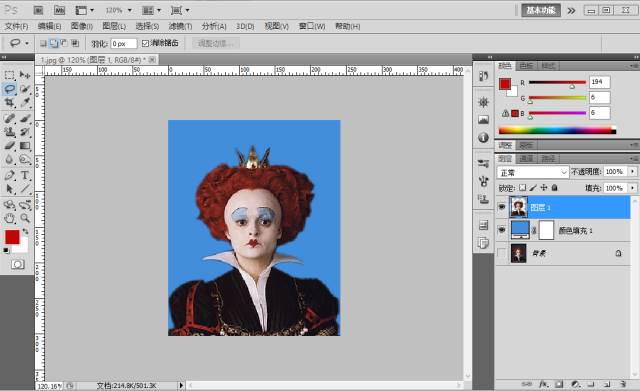Toggle lock transparent pixels
The height and width of the screenshot is (391, 640).
[x=522, y=188]
